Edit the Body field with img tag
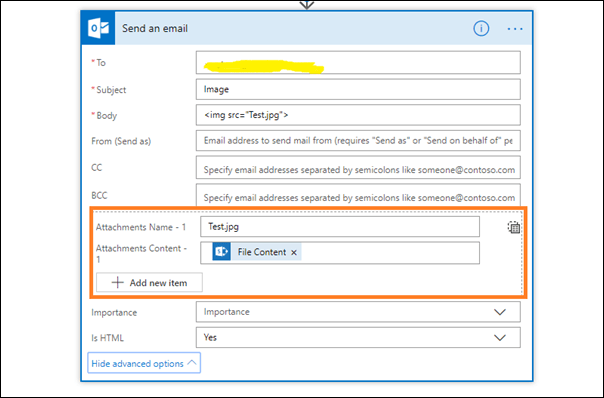This screenshot has width=604, height=398. point(358,115)
